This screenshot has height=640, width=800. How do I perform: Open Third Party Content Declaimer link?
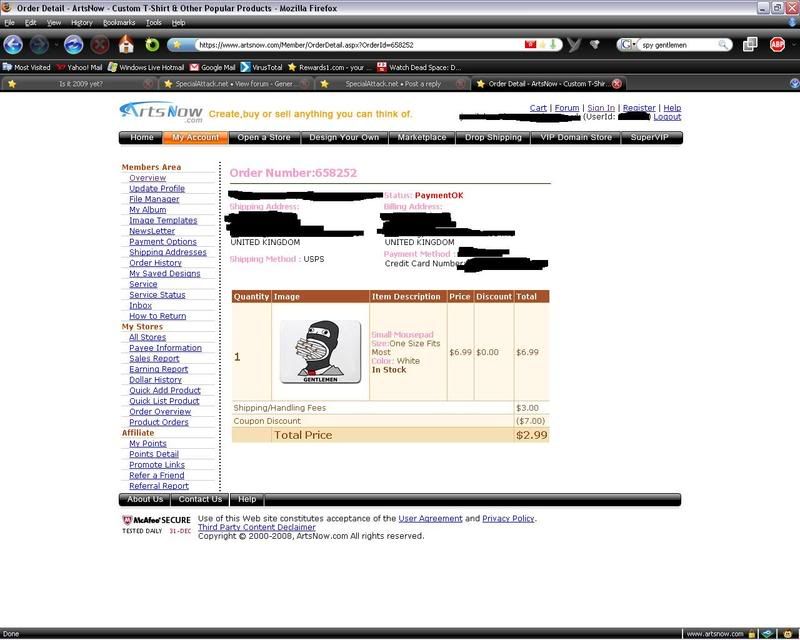[x=257, y=527]
